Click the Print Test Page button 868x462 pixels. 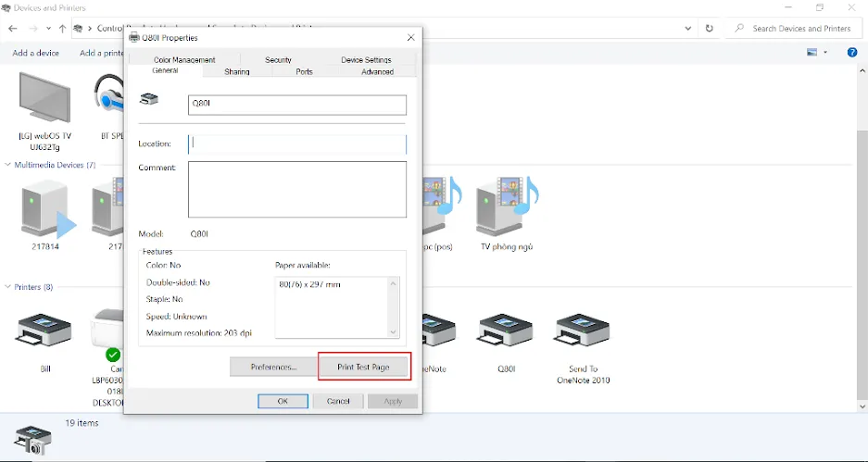(364, 367)
